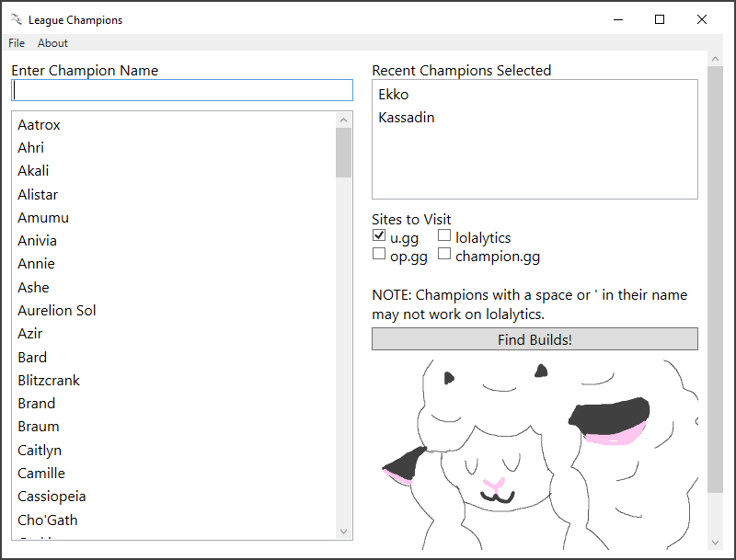Enable the lolalytics checkbox
736x560 pixels.
click(x=444, y=235)
